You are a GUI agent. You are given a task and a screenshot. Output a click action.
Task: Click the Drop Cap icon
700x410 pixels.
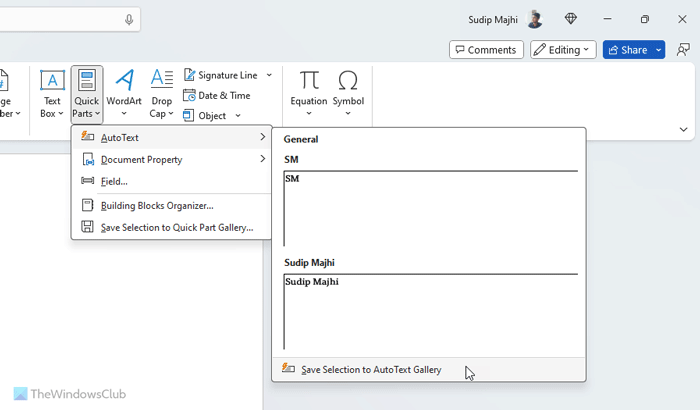tap(162, 82)
